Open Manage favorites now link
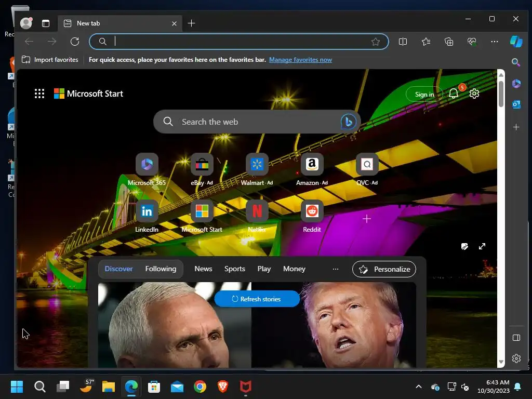532x399 pixels. click(300, 60)
